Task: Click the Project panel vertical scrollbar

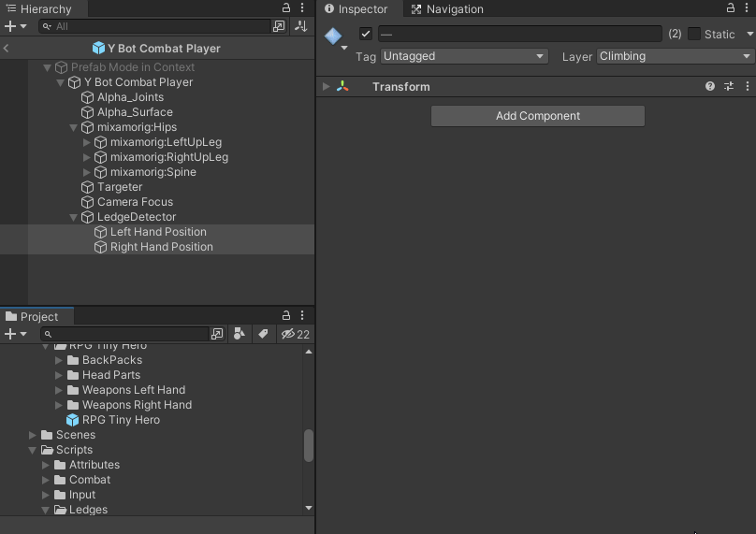Action: [309, 445]
